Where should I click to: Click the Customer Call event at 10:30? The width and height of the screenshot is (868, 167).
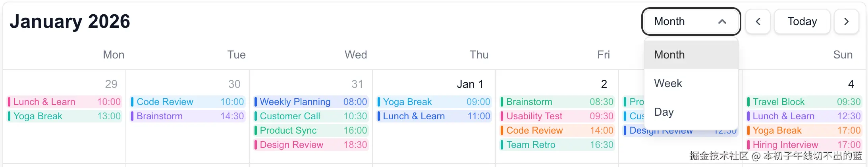[311, 116]
